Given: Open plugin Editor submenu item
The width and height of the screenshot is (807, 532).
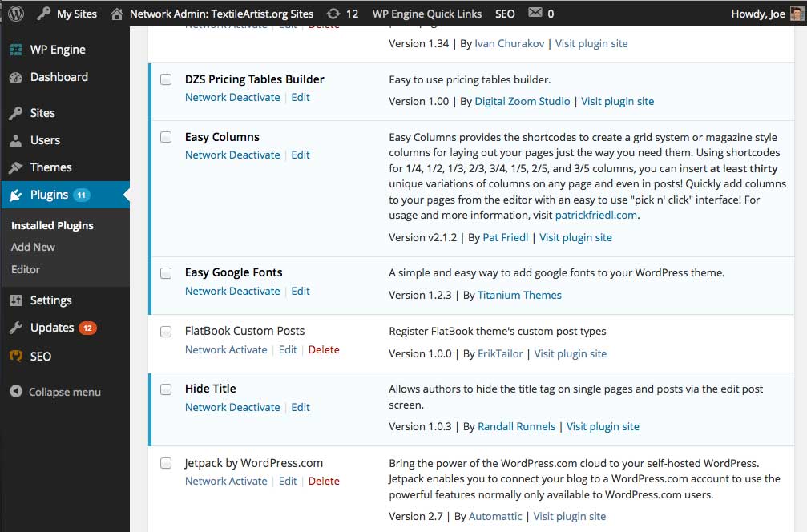Looking at the screenshot, I should tap(25, 269).
